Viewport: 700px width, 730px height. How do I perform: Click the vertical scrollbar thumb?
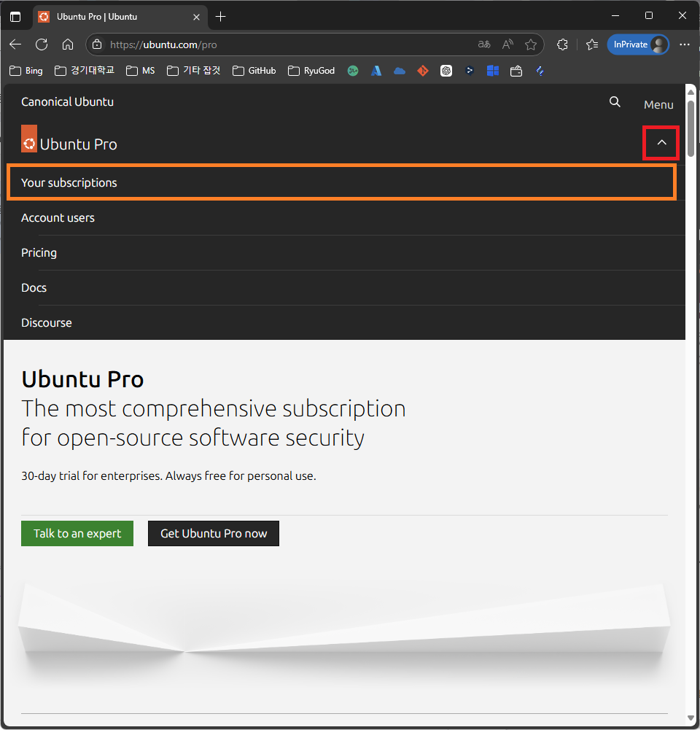[x=691, y=129]
